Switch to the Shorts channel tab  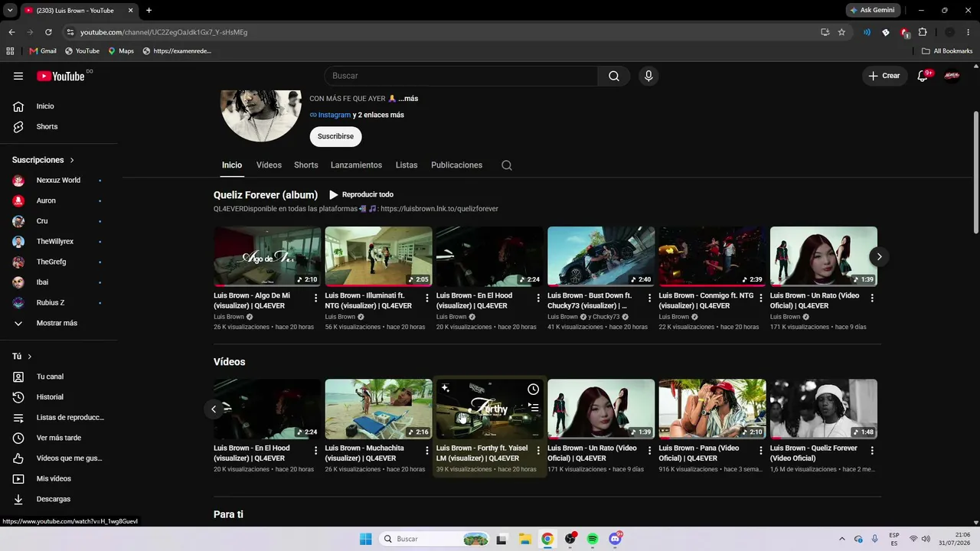pyautogui.click(x=306, y=165)
